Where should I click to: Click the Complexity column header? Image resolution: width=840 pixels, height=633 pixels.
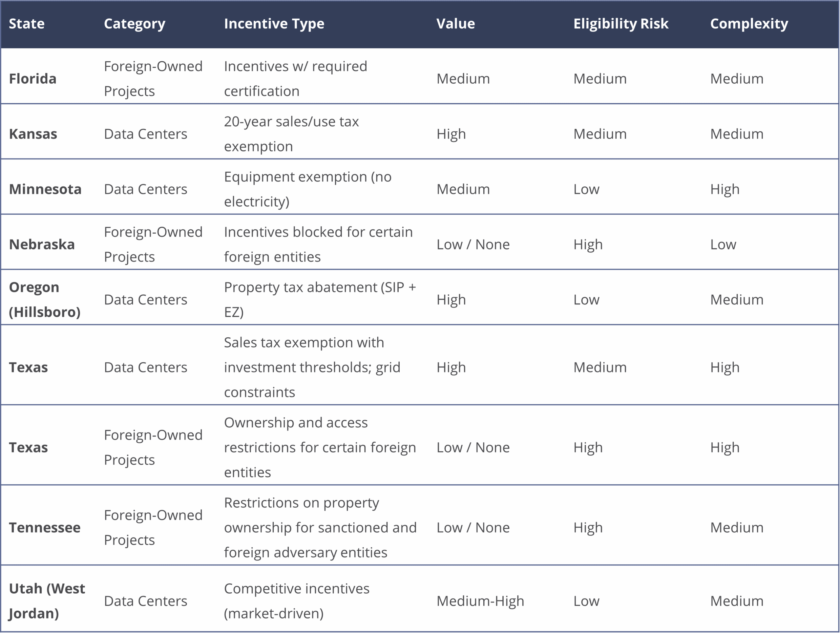(x=749, y=24)
